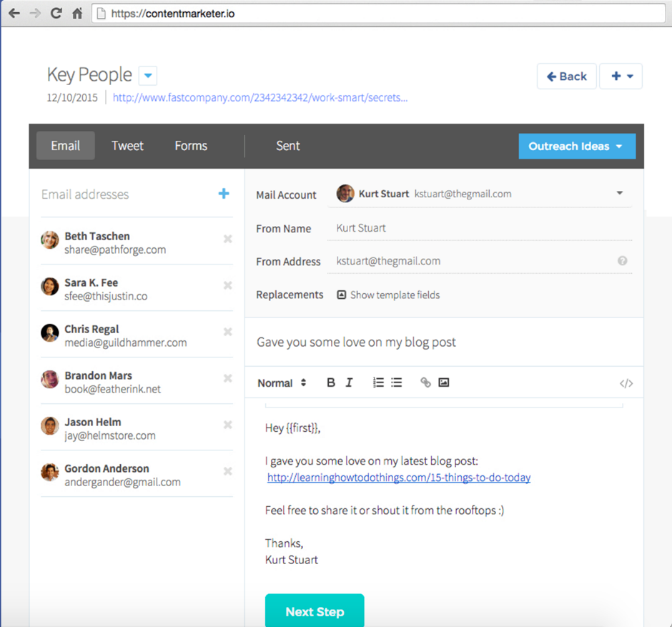This screenshot has width=672, height=627.
Task: Insert a bulleted list
Action: pyautogui.click(x=397, y=382)
